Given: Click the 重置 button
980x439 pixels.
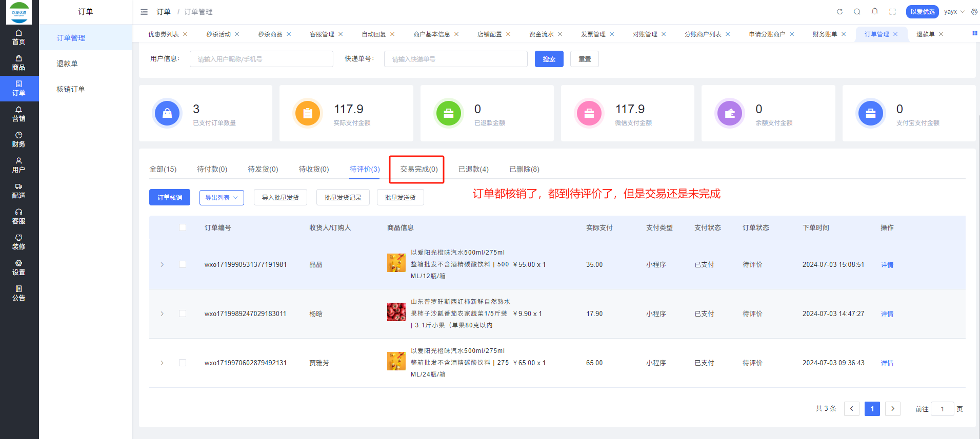Looking at the screenshot, I should tap(585, 59).
